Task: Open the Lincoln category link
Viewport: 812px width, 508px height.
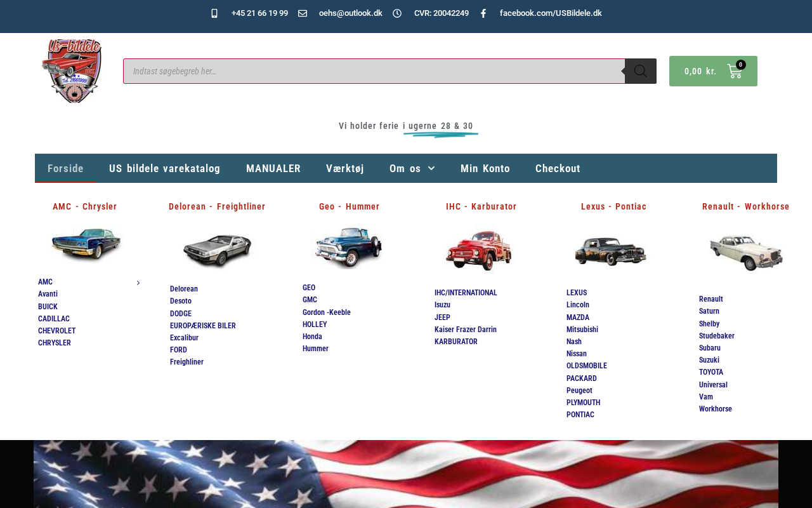Action: click(578, 305)
